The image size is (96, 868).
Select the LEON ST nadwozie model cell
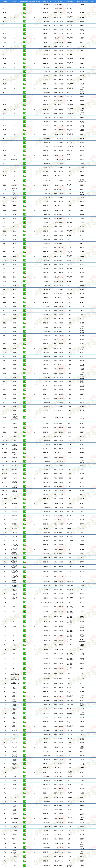click(x=14, y=417)
